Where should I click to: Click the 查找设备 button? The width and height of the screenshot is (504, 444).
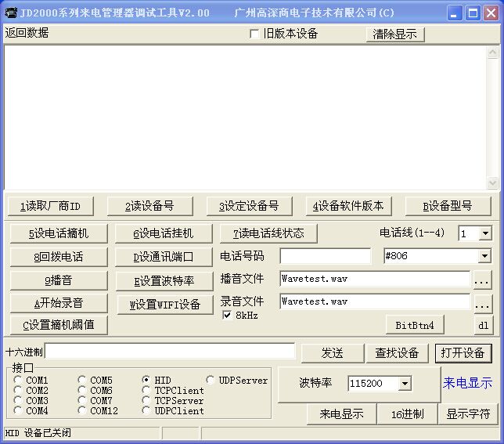click(397, 353)
